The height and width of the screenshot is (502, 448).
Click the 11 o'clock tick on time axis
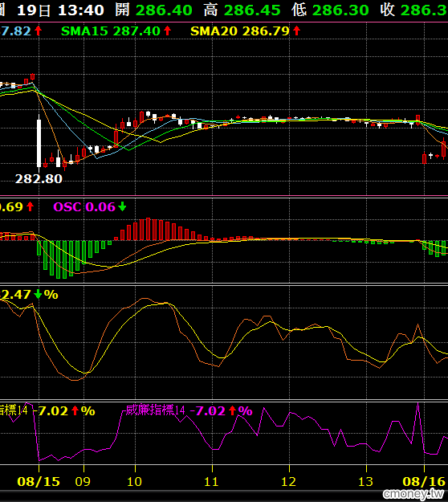211,481
